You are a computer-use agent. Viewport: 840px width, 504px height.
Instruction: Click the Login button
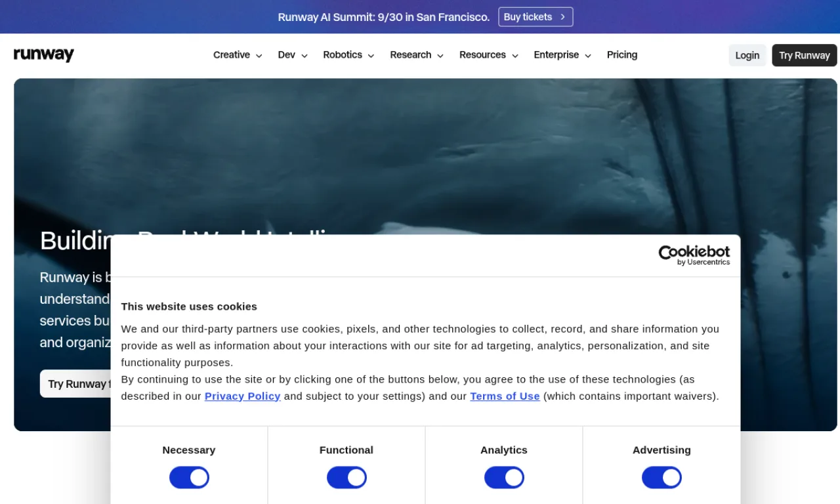747,55
